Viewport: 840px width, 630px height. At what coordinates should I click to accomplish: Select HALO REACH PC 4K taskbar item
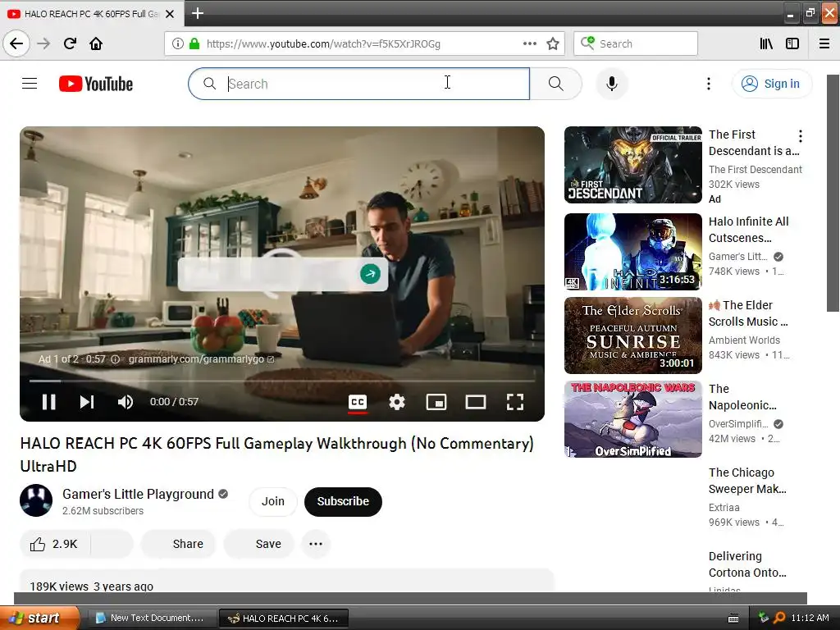pos(284,618)
